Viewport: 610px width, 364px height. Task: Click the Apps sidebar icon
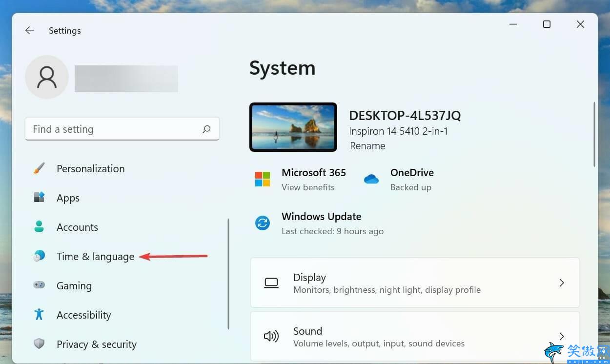[x=39, y=198]
